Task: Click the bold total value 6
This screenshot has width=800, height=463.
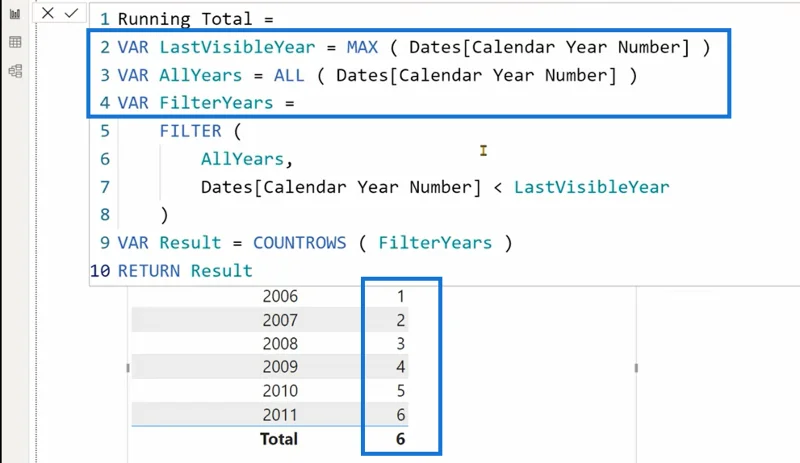Action: click(401, 439)
